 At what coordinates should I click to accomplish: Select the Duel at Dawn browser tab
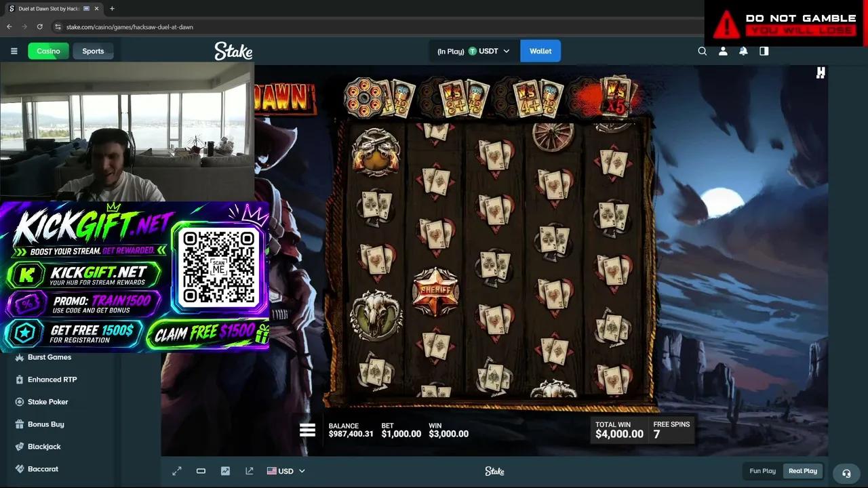click(53, 9)
